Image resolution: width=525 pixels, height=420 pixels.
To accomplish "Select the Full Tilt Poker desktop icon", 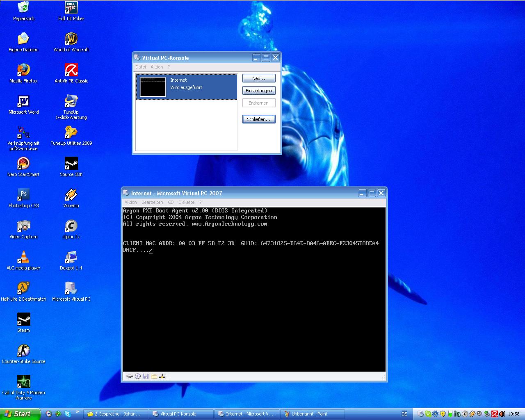I will [71, 11].
